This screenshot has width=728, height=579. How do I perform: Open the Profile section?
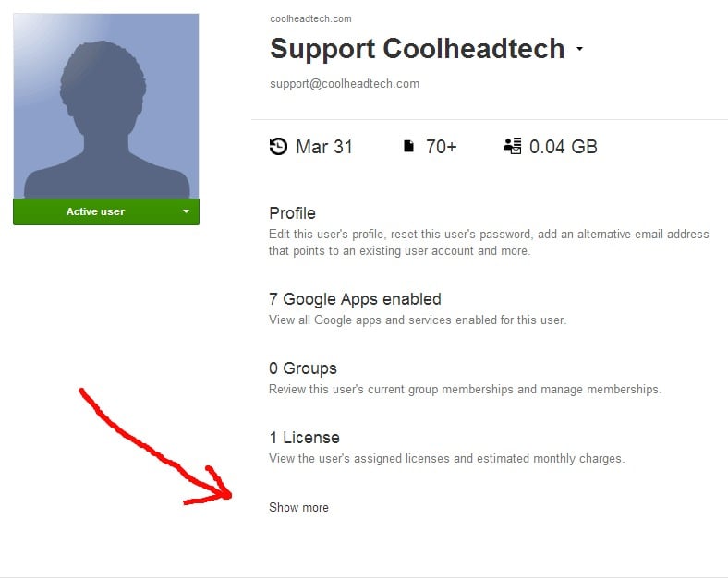click(292, 213)
